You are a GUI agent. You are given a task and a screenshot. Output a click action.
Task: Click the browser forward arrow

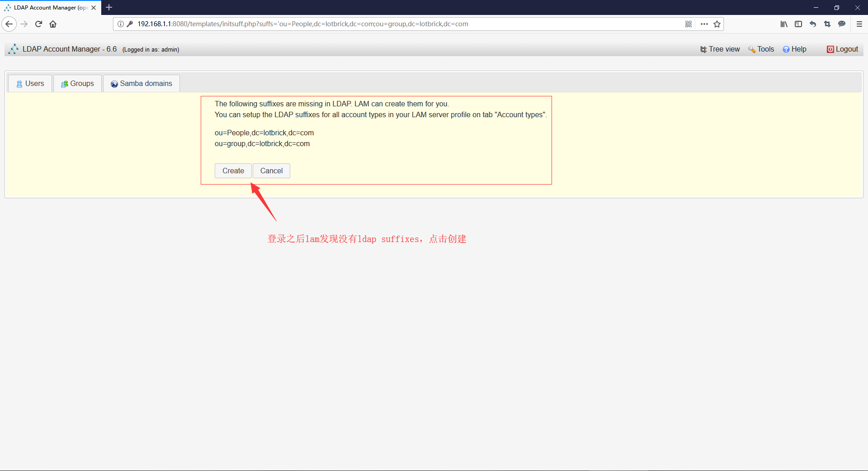[x=24, y=24]
